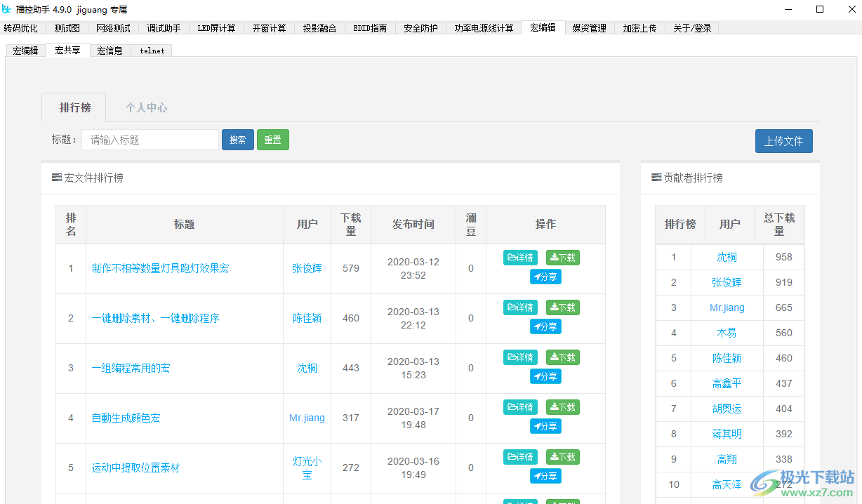Open macro link 制作不相等数量灯具跑灯效果宏

160,268
